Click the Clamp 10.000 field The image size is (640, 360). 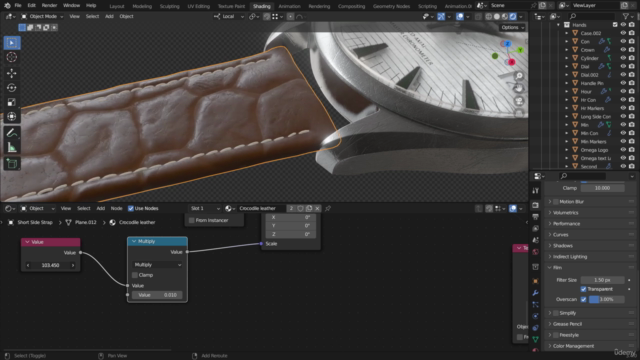(602, 188)
